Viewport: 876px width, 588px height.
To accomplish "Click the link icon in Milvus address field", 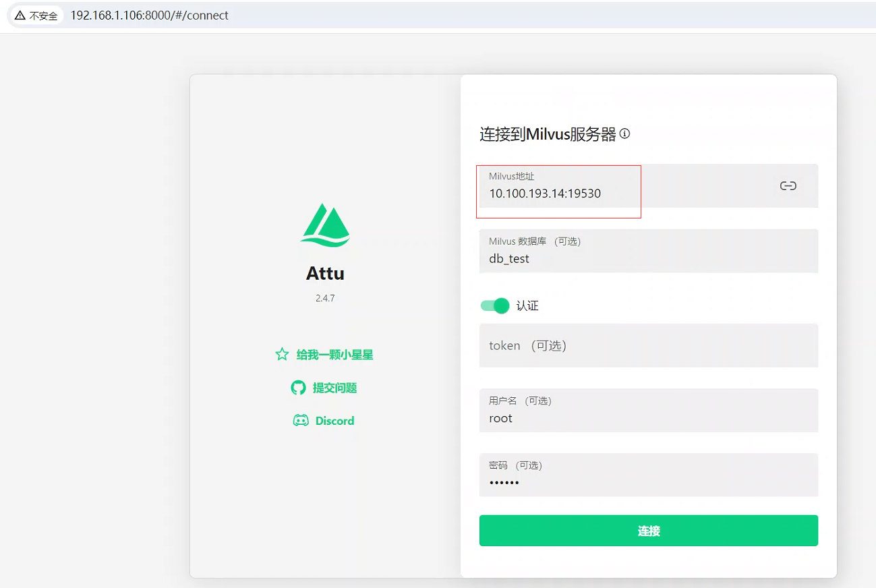I will coord(788,185).
